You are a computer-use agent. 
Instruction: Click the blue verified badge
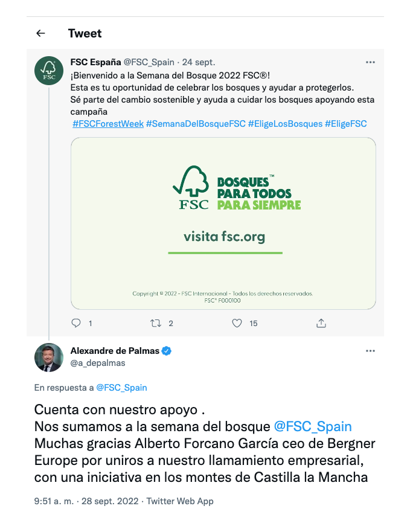165,351
